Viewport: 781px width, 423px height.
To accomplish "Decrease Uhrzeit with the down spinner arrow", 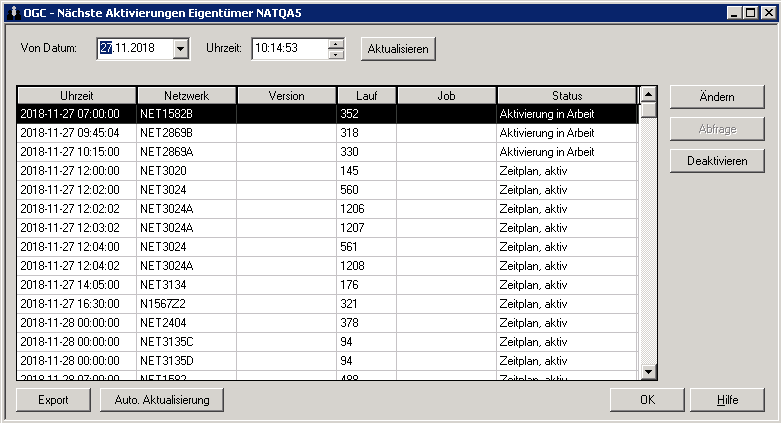I will (x=336, y=54).
